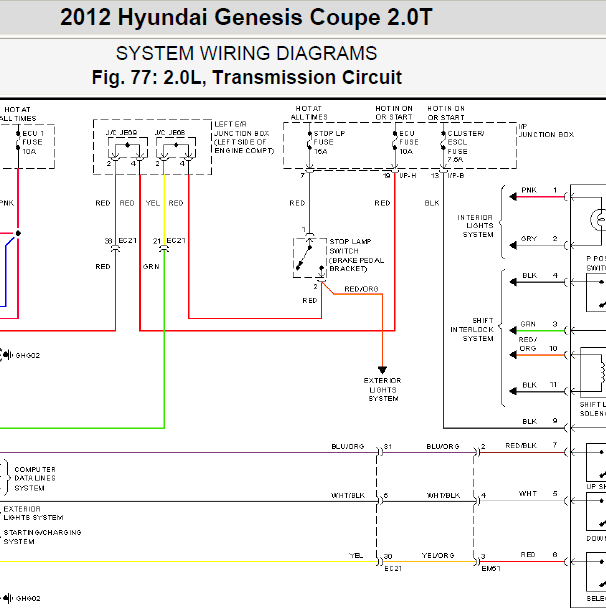Click the 'STARTING/CHARGING SYSTEM' label
606x610 pixels.
click(42, 537)
